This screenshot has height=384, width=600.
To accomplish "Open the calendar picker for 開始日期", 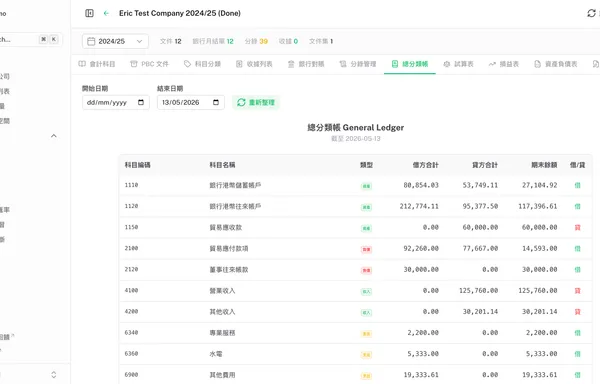I will 141,103.
